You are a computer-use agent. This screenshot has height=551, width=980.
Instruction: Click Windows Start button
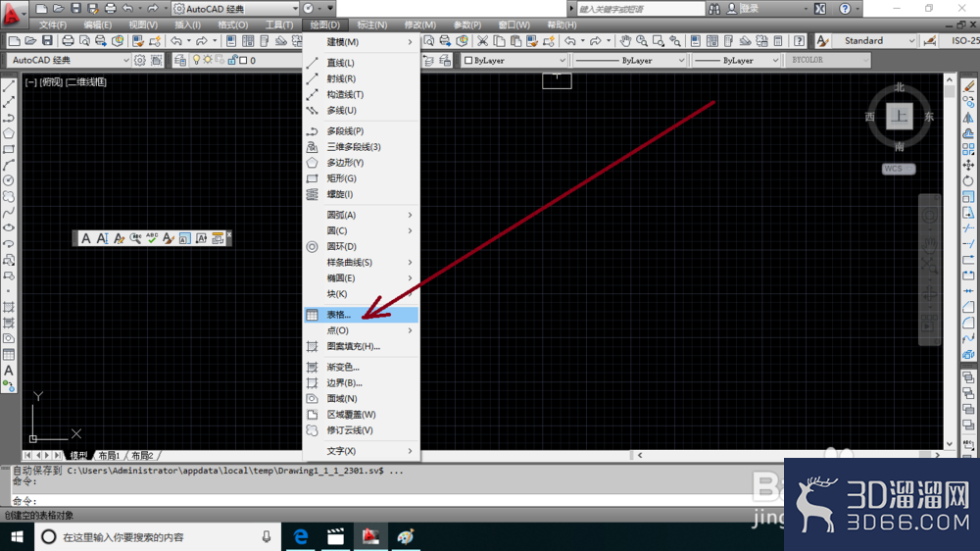17,537
